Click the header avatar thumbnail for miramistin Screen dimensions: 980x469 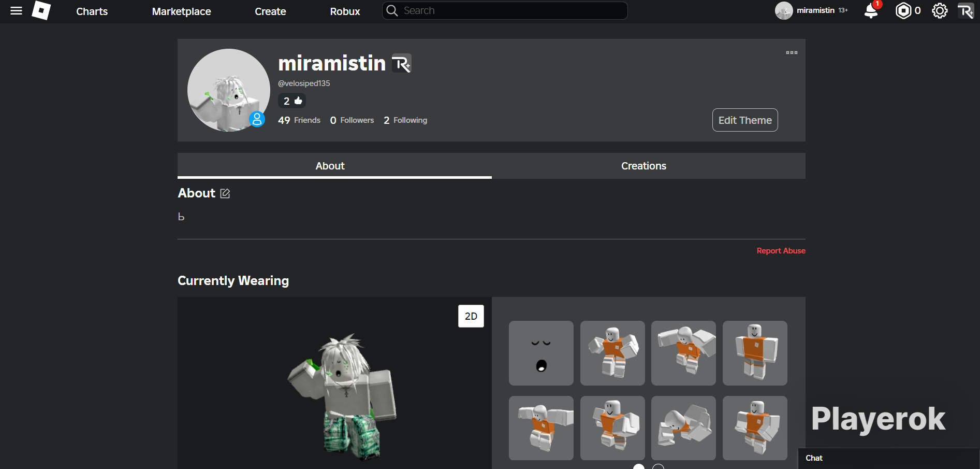pyautogui.click(x=784, y=11)
